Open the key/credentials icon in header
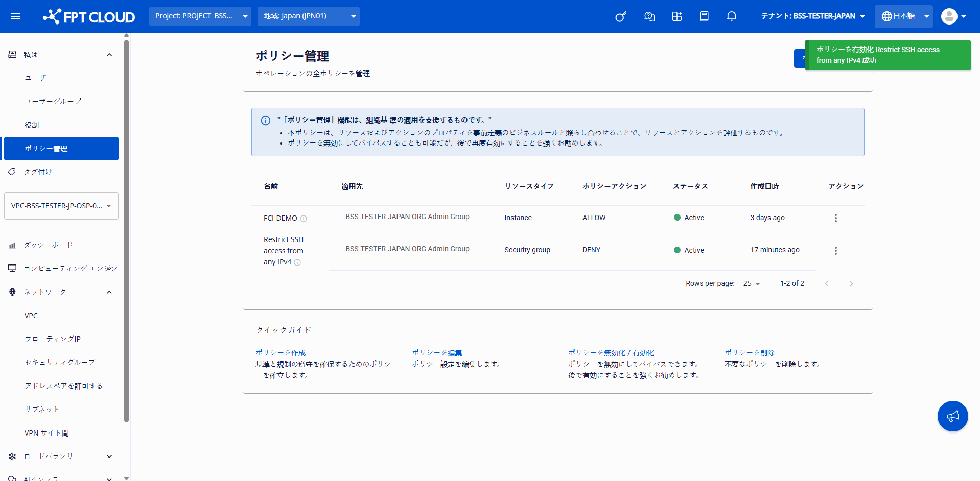The image size is (980, 481). [621, 16]
